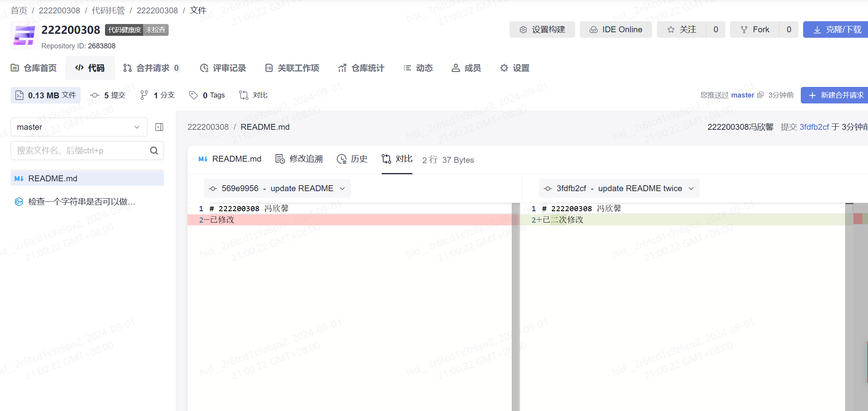Select the 对比 tab in file view
Image resolution: width=868 pixels, height=411 pixels.
pos(397,159)
